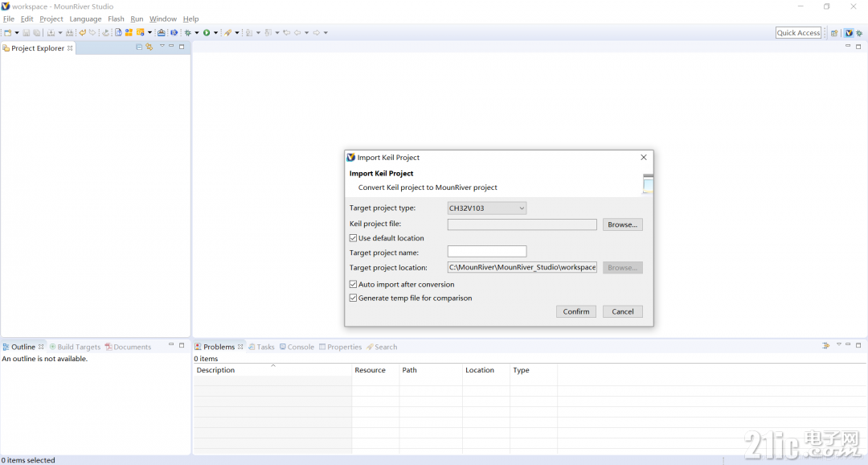Open the Project menu
This screenshot has width=868, height=465.
click(51, 19)
